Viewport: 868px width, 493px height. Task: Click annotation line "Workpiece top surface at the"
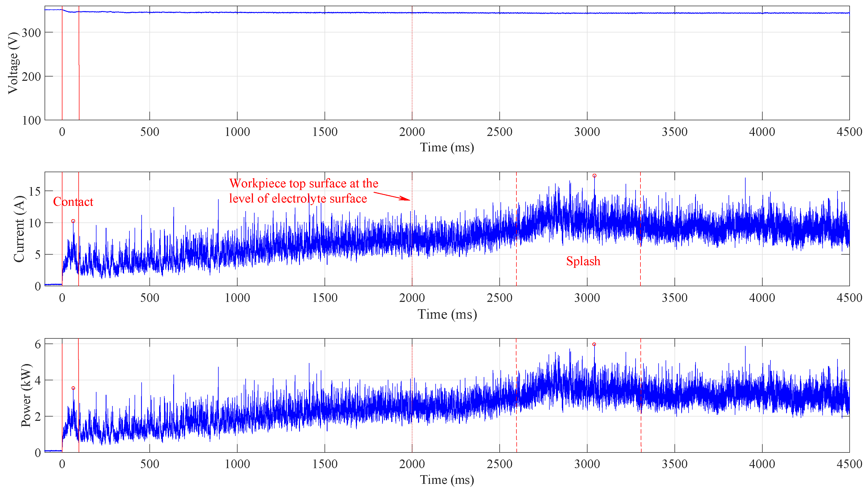[304, 184]
